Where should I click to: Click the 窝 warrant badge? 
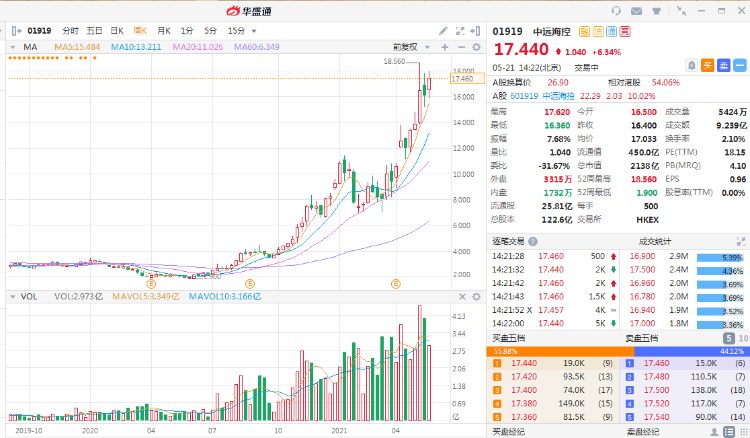pyautogui.click(x=625, y=32)
